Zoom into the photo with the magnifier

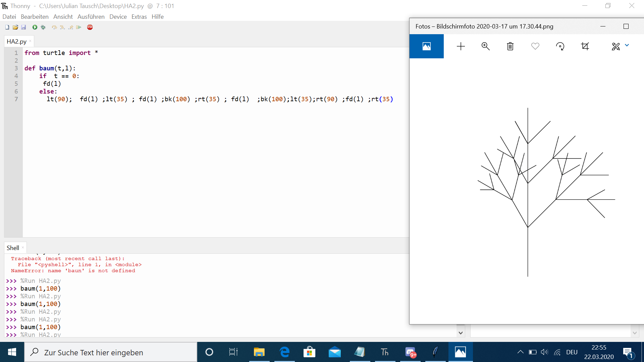(485, 46)
